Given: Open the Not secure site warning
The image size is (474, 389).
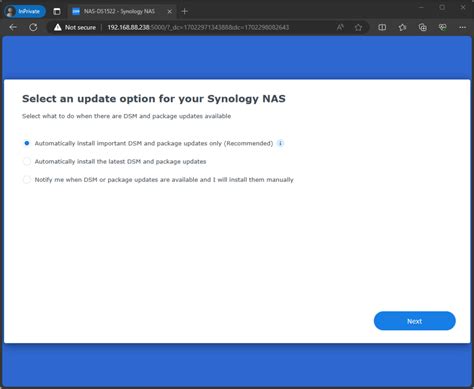Looking at the screenshot, I should (75, 27).
